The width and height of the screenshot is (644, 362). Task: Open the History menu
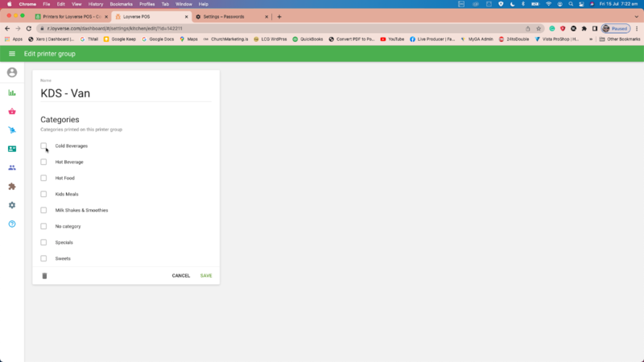pyautogui.click(x=96, y=4)
